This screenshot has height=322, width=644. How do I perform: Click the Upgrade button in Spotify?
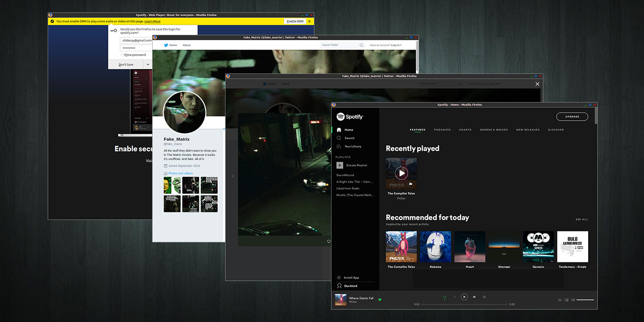pyautogui.click(x=572, y=117)
